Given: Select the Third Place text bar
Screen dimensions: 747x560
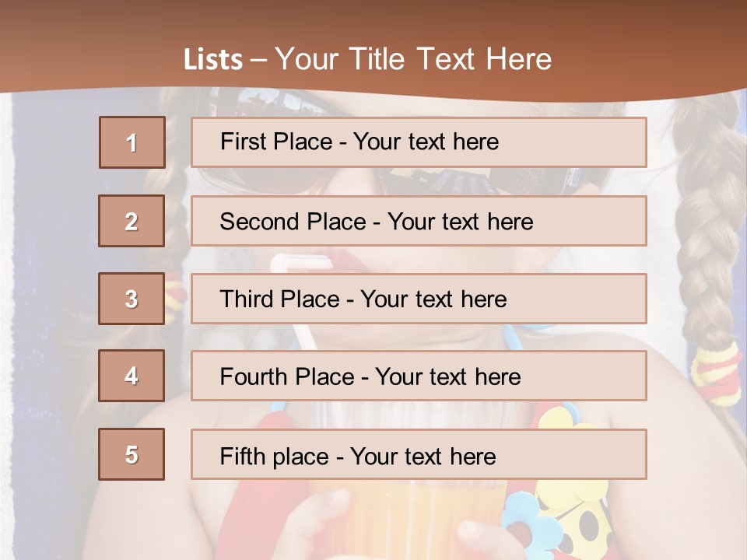Looking at the screenshot, I should click(x=419, y=299).
